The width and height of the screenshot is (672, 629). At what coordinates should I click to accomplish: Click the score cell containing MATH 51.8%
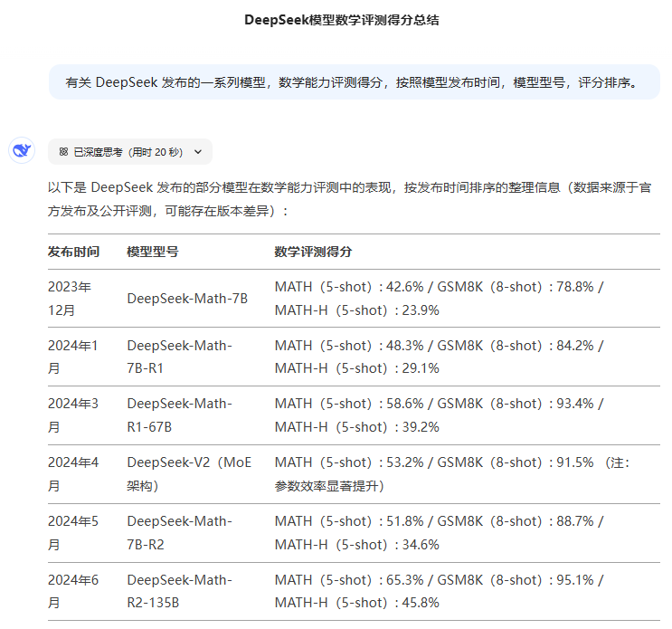(439, 533)
